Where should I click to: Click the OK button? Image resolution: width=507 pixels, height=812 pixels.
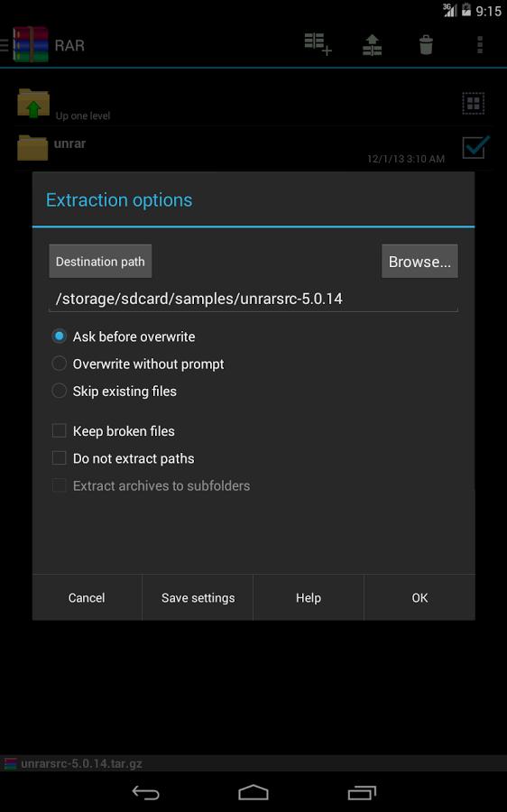[419, 597]
